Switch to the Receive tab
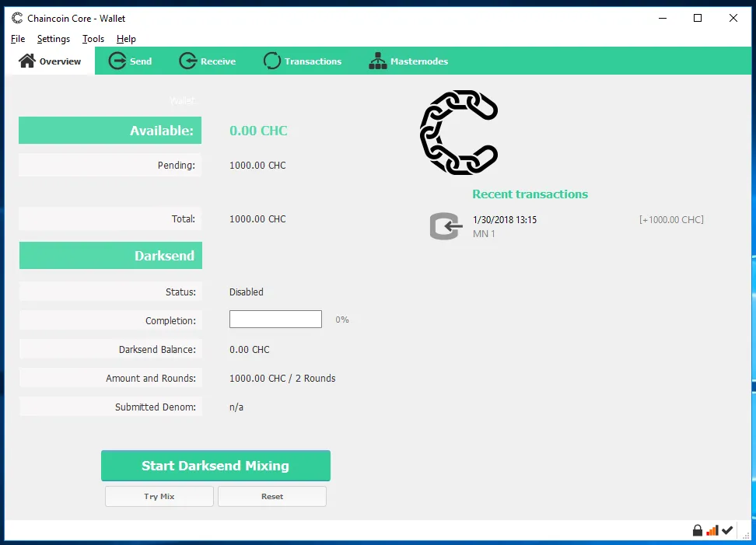Screen dimensions: 756x545 tap(208, 61)
